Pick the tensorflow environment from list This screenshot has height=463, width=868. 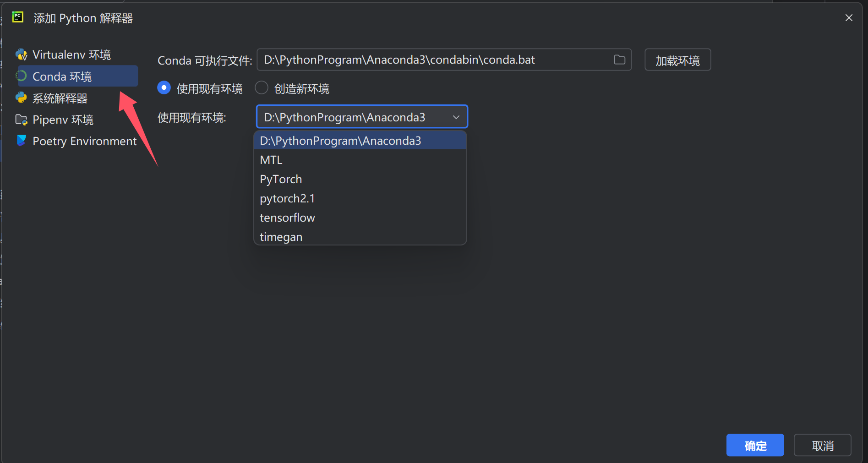coord(360,218)
